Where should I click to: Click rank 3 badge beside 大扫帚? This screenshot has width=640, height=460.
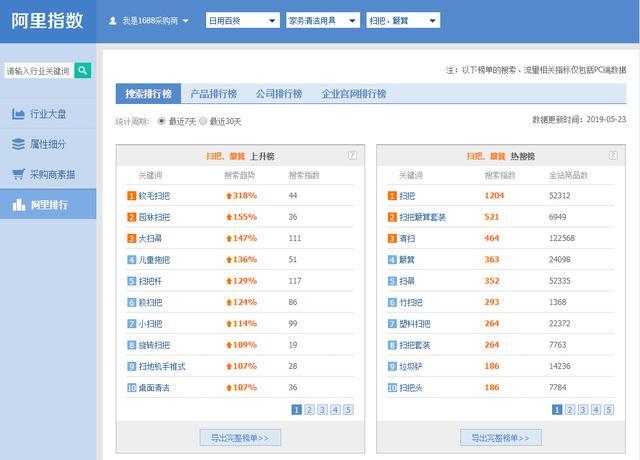[131, 238]
